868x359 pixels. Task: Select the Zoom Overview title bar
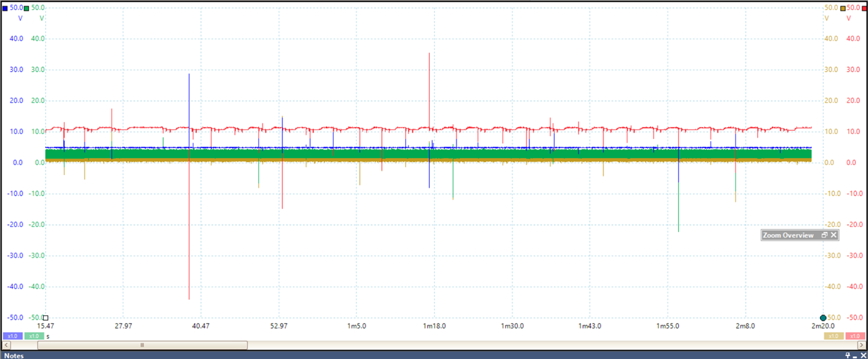(800, 236)
